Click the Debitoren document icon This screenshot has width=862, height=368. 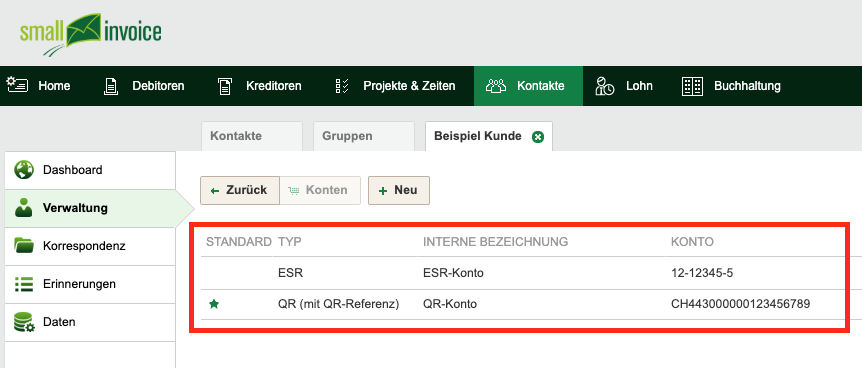point(111,86)
